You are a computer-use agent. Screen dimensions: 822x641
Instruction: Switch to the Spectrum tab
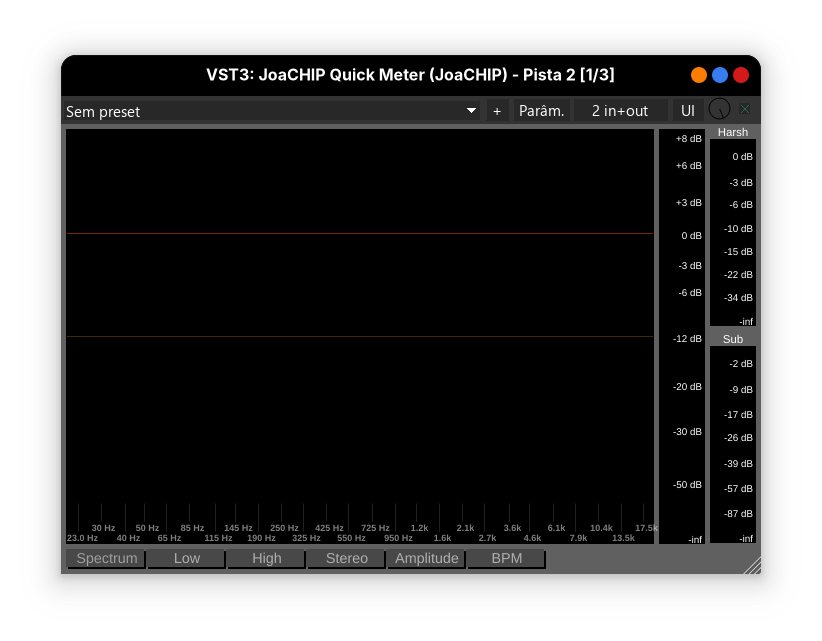(x=106, y=559)
